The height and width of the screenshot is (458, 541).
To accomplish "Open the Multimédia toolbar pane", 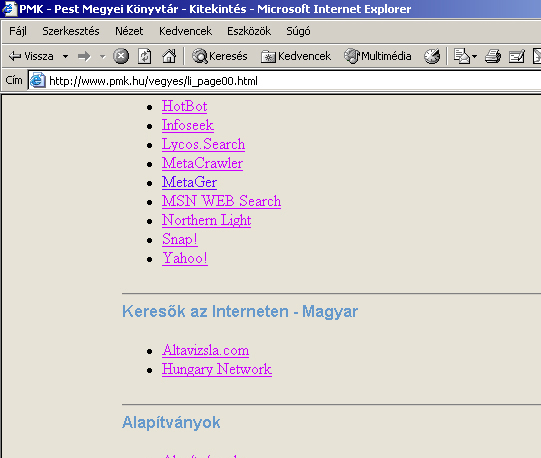I will 378,56.
